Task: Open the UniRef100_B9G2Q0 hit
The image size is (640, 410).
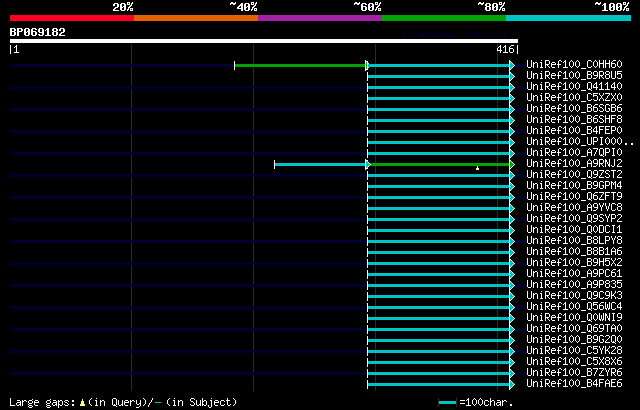Action: (574, 340)
